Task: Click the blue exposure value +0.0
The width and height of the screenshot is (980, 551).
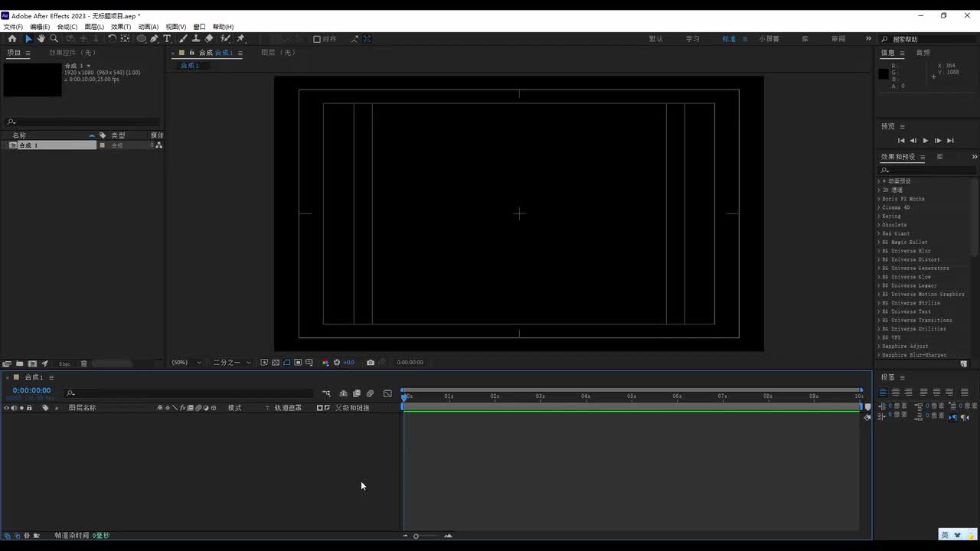Action: click(349, 363)
